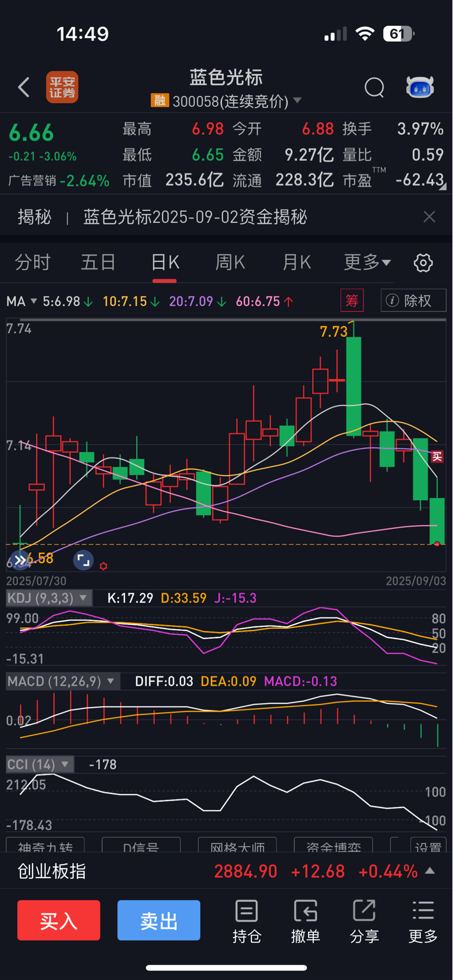The image size is (453, 980).
Task: Open 持仓 holdings icon
Action: pyautogui.click(x=246, y=921)
